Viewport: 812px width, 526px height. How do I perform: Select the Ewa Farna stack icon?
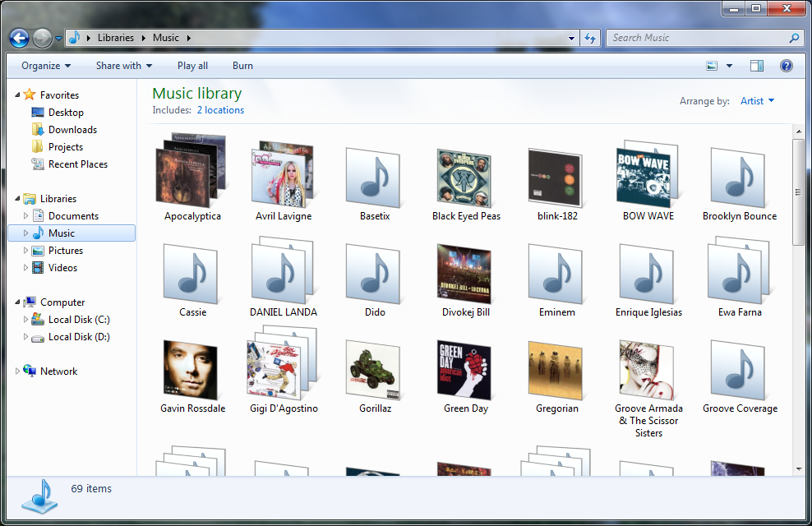[x=739, y=270]
